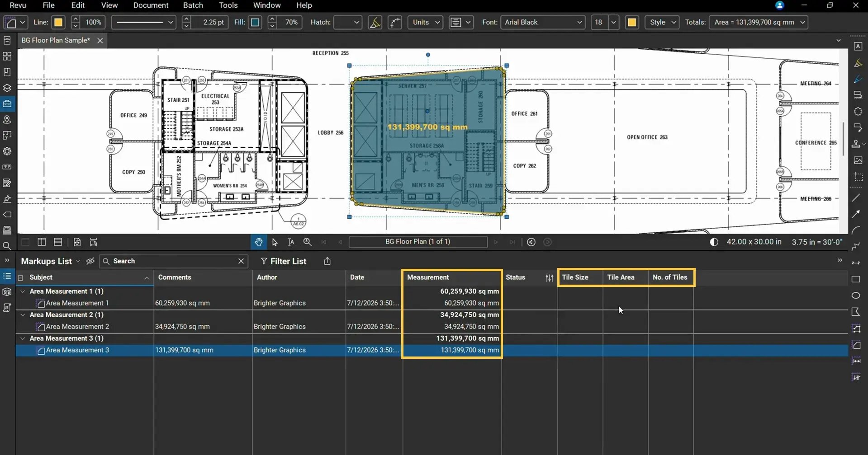Open the Units dropdown

(425, 22)
